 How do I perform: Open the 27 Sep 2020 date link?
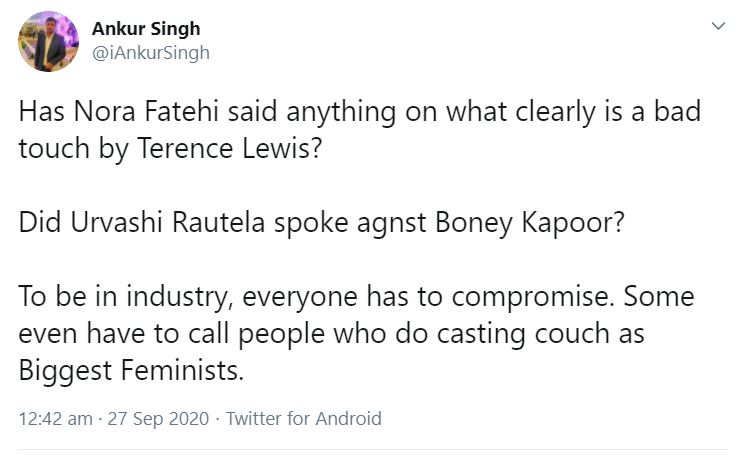pos(158,419)
